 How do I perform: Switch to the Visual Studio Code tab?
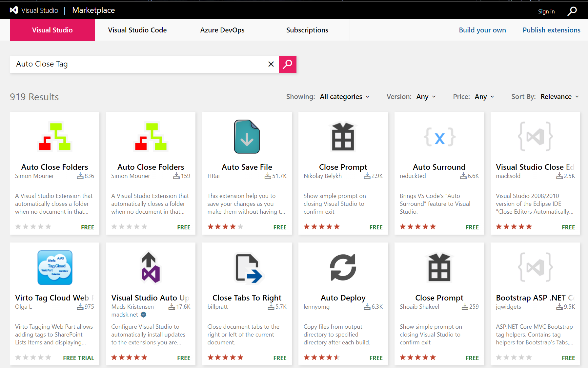(x=137, y=30)
